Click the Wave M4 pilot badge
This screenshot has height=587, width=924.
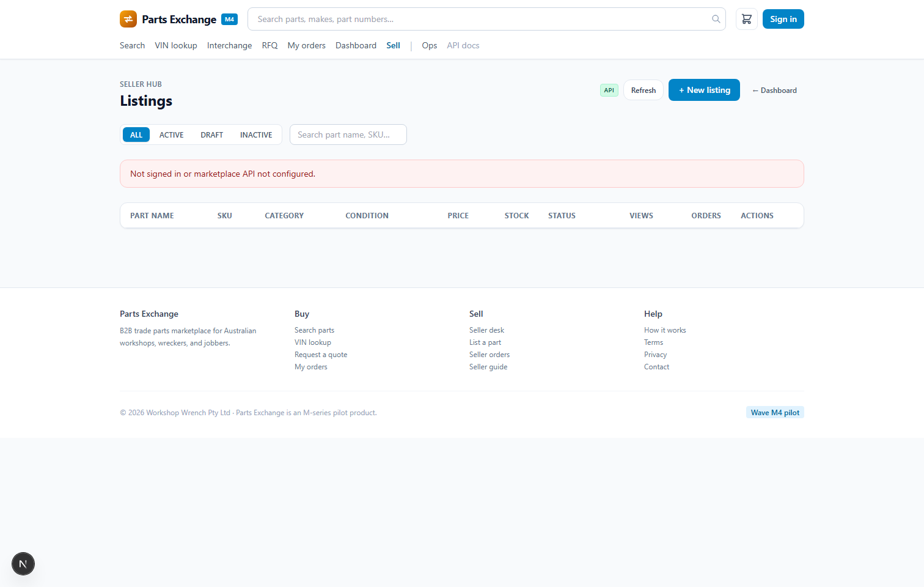click(x=775, y=412)
